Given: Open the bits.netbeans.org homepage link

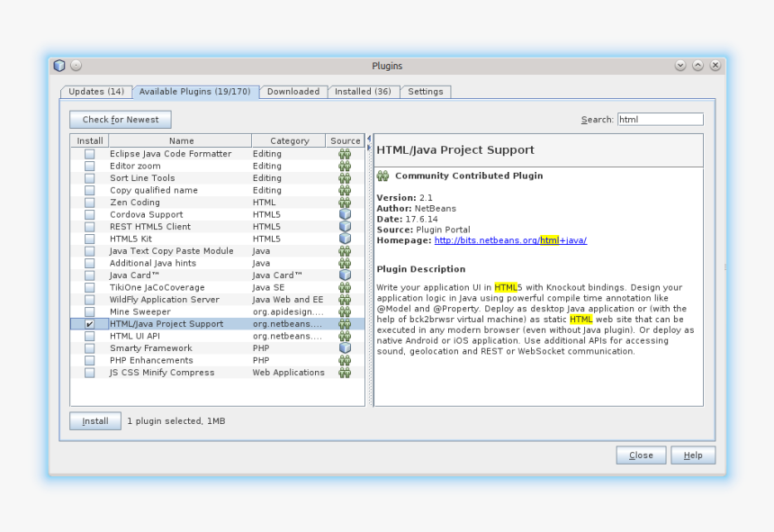Looking at the screenshot, I should pos(509,240).
